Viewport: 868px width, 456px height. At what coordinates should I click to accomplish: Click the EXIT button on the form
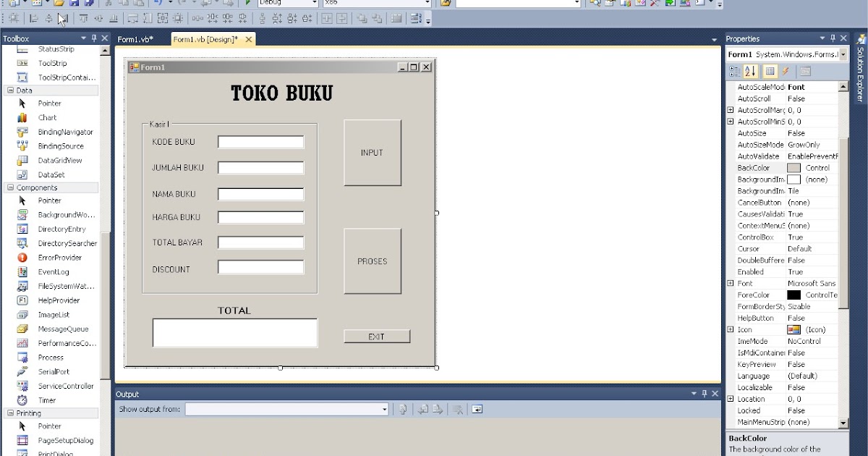pyautogui.click(x=377, y=336)
